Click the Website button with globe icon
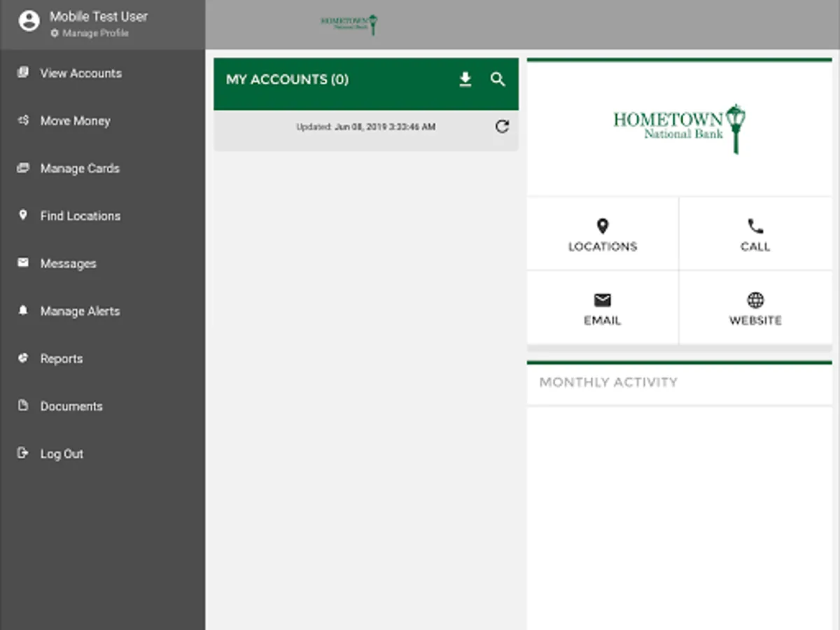 tap(755, 309)
